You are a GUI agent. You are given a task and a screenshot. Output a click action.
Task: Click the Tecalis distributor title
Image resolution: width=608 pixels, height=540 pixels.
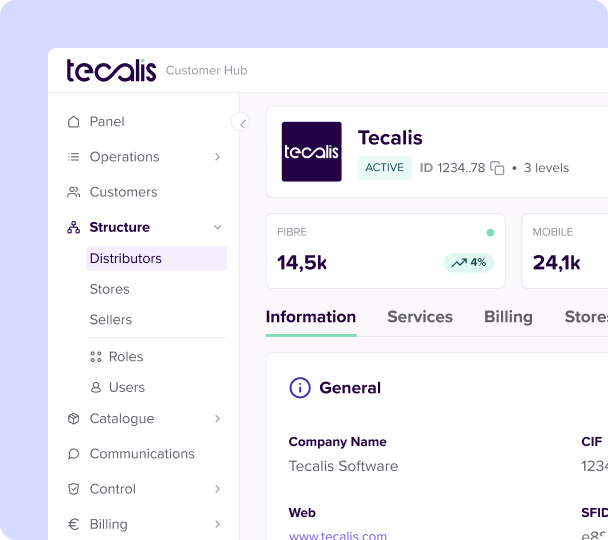(390, 138)
